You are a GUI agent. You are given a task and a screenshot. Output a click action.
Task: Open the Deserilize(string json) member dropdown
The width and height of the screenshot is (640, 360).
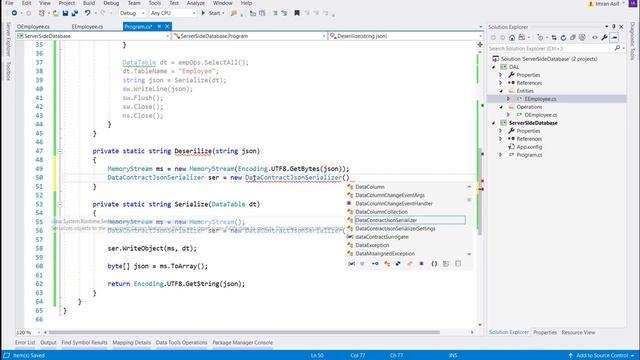click(x=406, y=36)
